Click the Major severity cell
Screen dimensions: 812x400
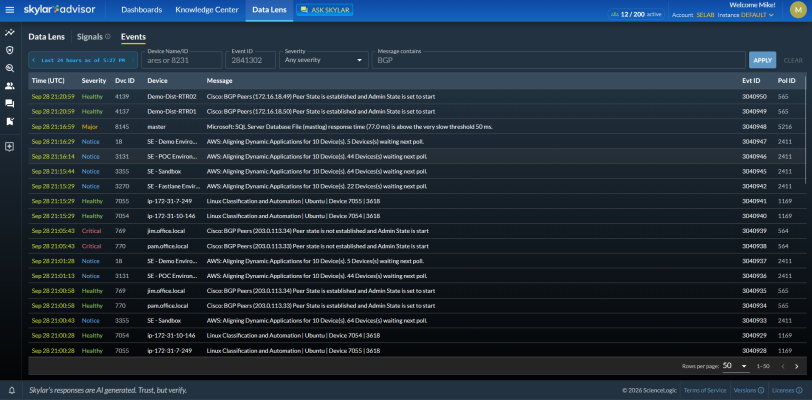click(89, 126)
